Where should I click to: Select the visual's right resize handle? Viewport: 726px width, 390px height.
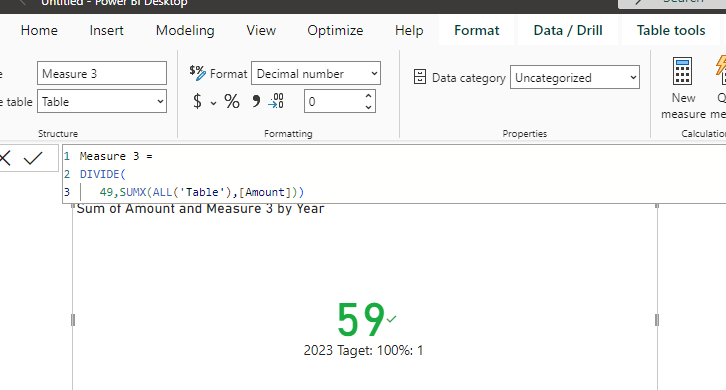657,320
